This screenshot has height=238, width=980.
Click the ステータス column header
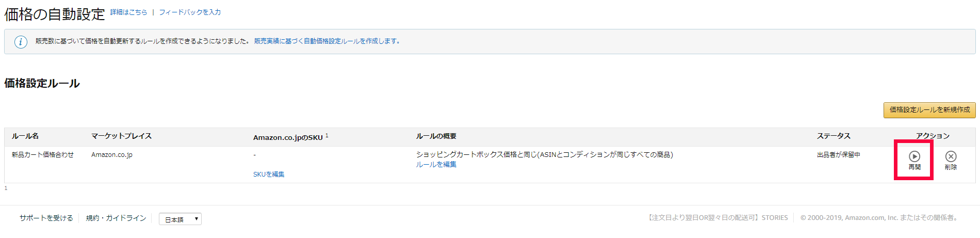(x=834, y=136)
